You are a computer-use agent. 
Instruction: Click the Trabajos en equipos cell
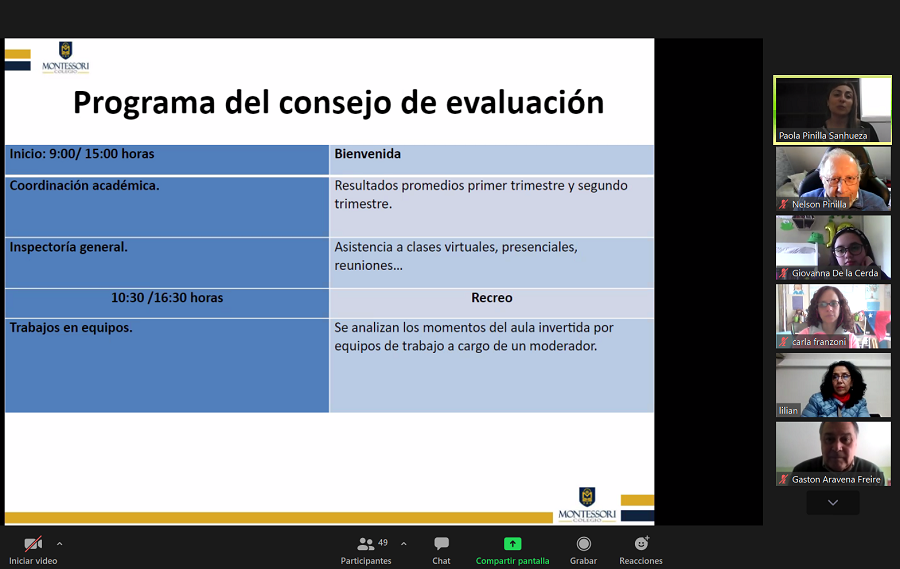point(167,365)
